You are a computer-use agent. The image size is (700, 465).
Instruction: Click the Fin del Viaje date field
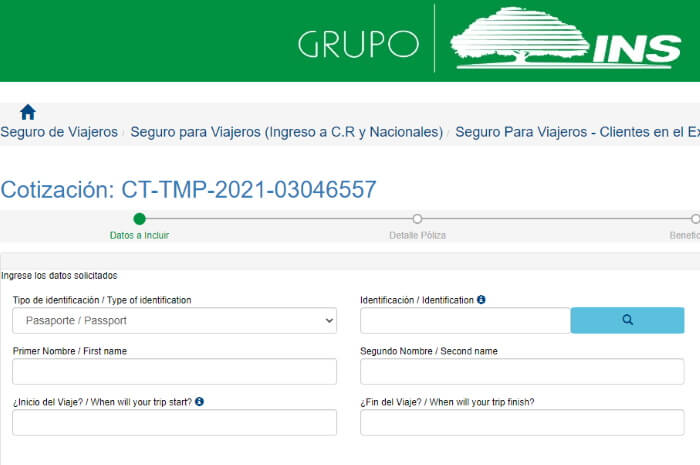tap(521, 423)
